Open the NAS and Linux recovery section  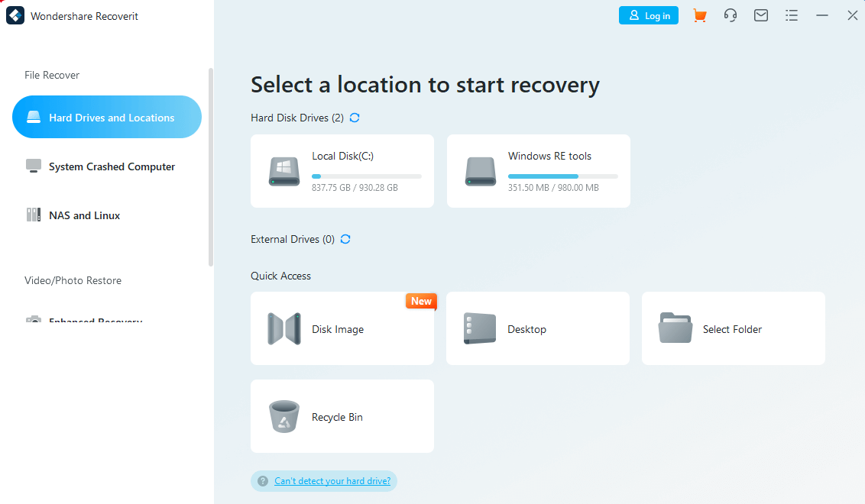[84, 215]
